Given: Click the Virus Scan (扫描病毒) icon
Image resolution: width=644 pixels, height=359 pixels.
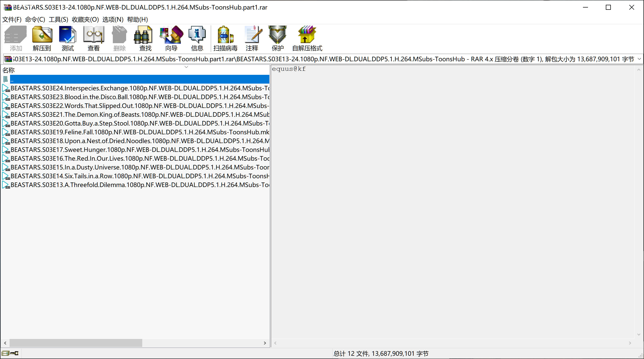Looking at the screenshot, I should [x=225, y=38].
